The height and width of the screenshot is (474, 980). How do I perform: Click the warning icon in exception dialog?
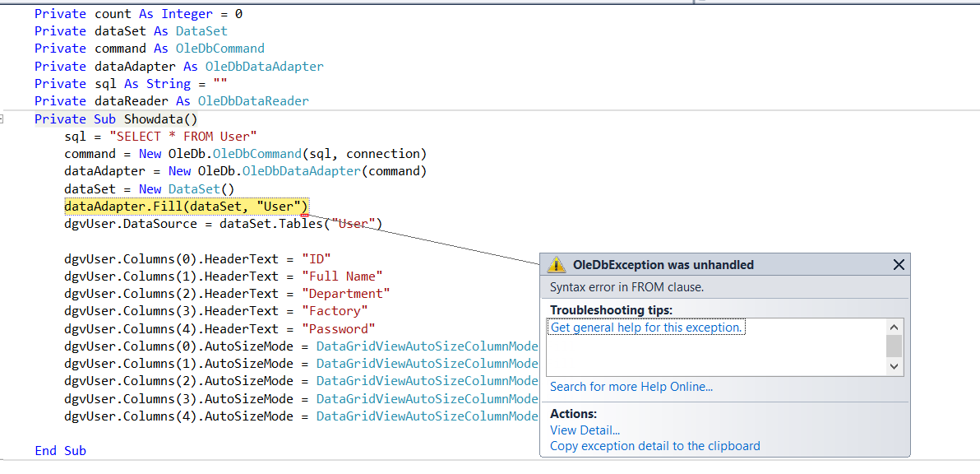557,264
